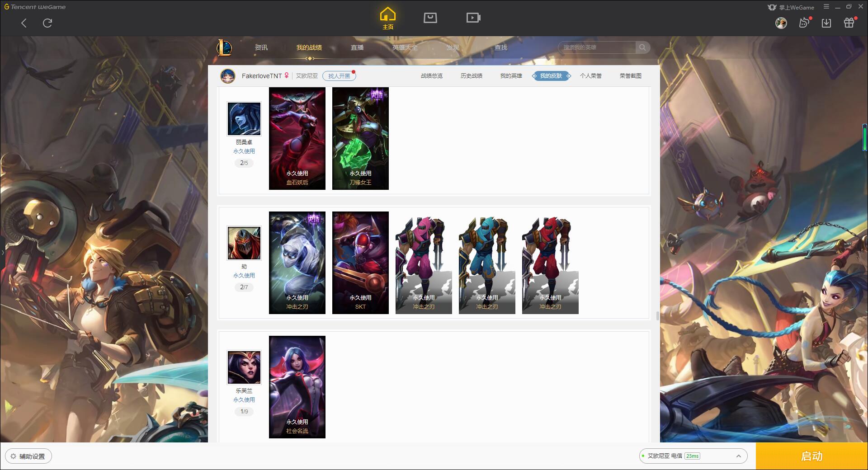Click the League of Legends logo
The height and width of the screenshot is (470, 868).
pos(225,47)
